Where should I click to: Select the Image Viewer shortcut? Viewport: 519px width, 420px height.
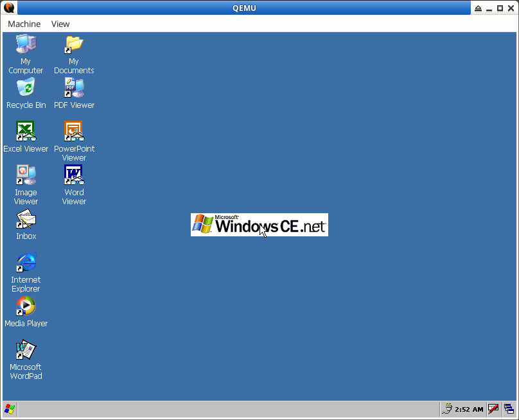click(26, 185)
